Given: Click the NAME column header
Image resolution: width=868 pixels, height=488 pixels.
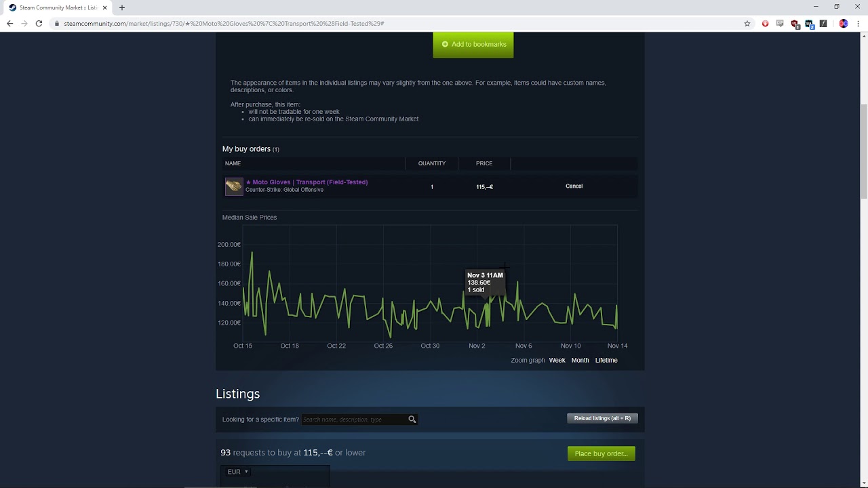Looking at the screenshot, I should 233,163.
